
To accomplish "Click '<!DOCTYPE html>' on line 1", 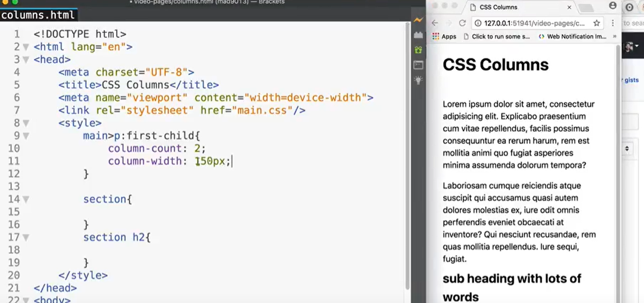I will click(x=80, y=34).
